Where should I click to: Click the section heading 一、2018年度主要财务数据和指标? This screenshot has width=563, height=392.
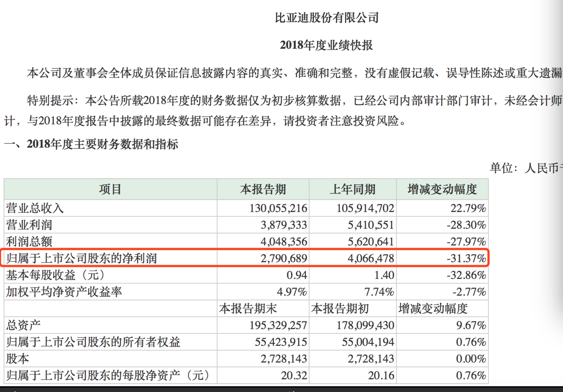tap(91, 144)
